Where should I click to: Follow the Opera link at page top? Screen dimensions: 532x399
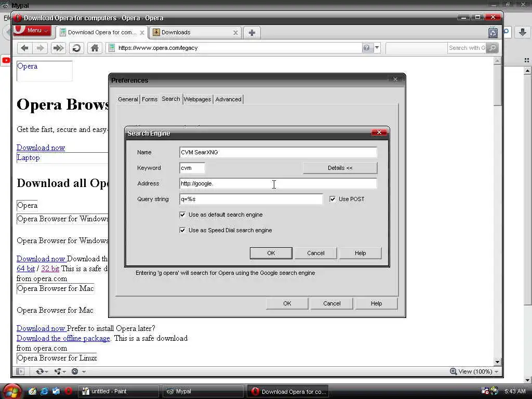tap(27, 66)
